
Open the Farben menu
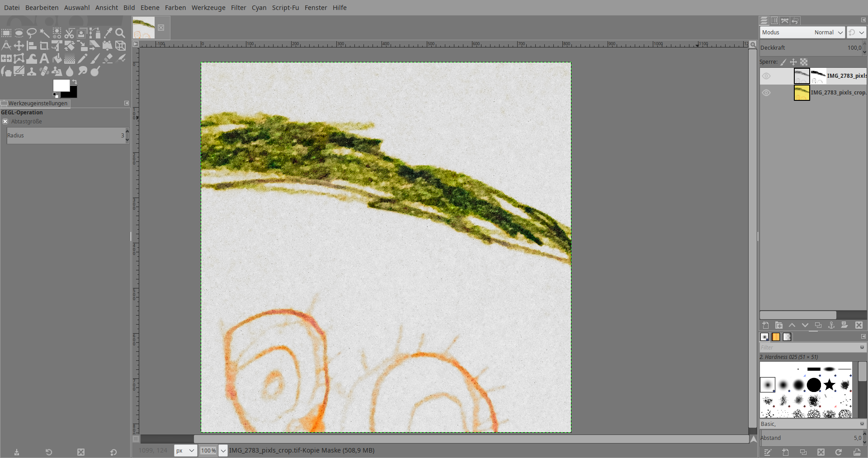[175, 8]
